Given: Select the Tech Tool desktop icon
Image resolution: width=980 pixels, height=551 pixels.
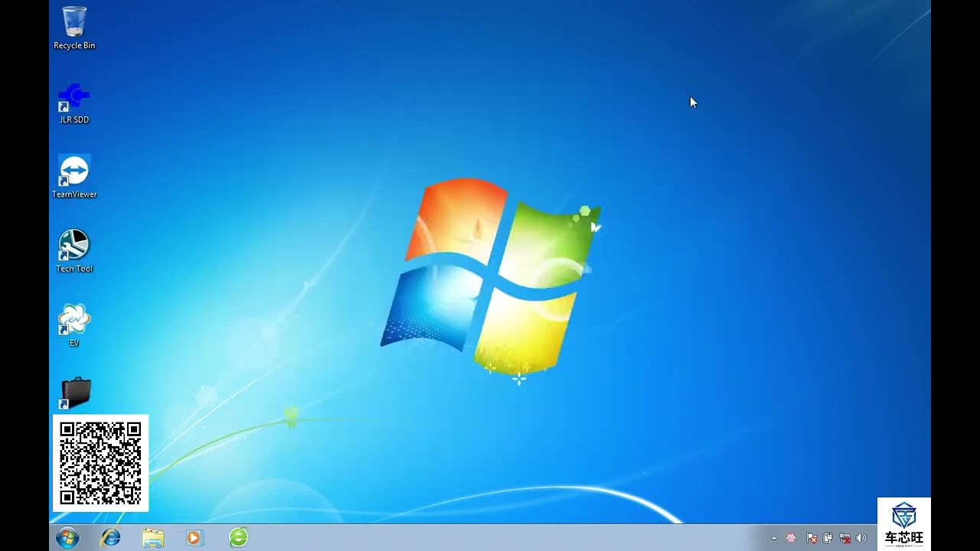Looking at the screenshot, I should point(74,251).
